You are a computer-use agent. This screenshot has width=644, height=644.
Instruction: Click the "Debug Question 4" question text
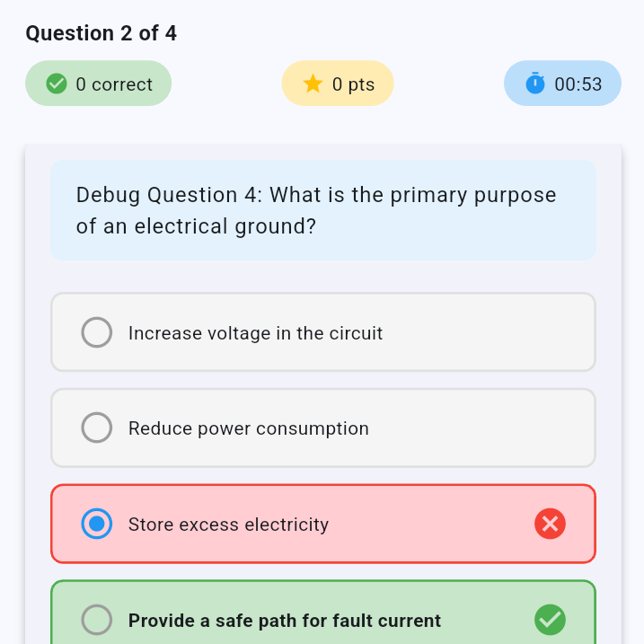tap(316, 210)
